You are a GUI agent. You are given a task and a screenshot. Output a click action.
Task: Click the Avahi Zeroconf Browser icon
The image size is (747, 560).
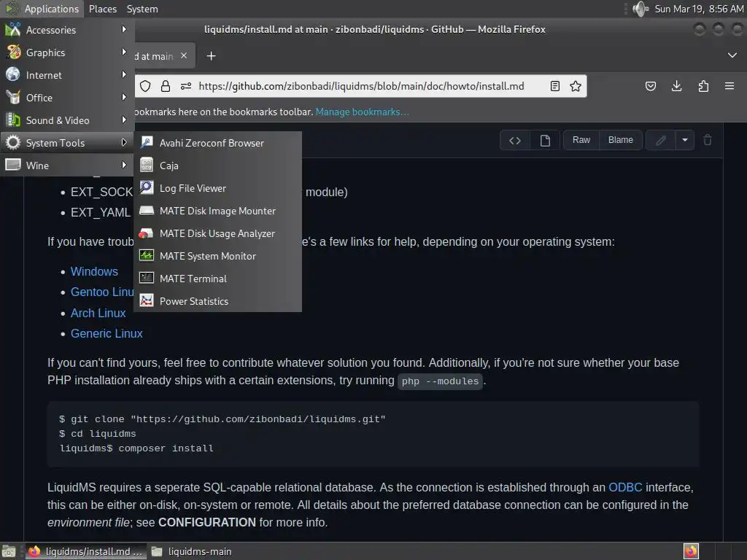pos(147,142)
